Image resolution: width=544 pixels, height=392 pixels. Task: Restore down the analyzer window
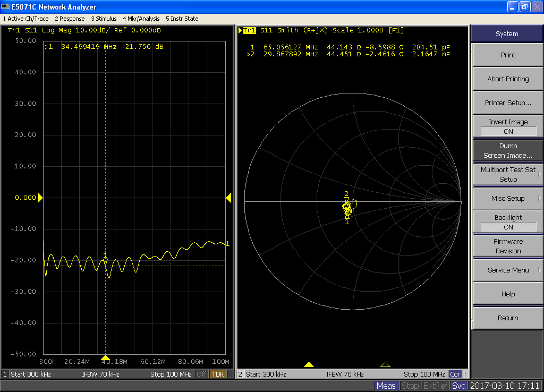point(524,6)
